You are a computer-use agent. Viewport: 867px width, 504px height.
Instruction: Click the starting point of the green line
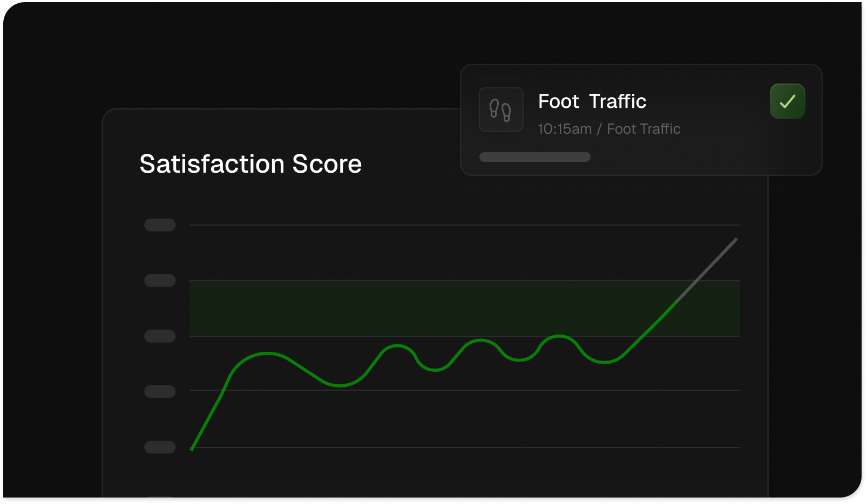(192, 448)
